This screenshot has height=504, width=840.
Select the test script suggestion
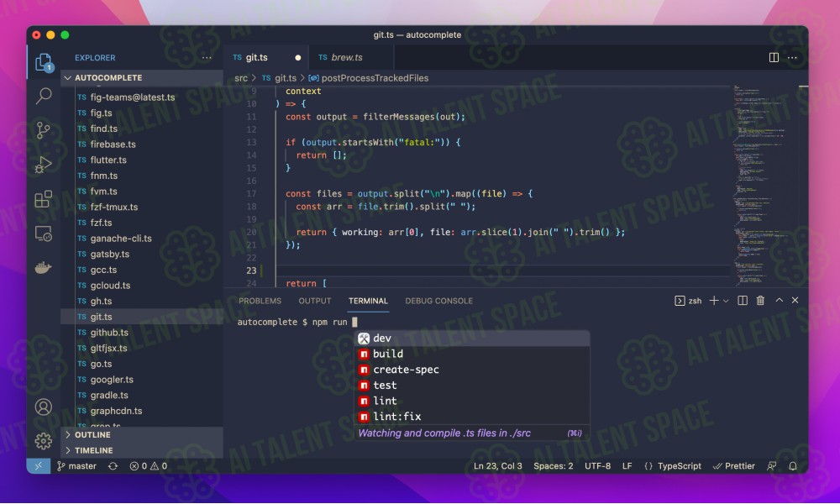472,385
